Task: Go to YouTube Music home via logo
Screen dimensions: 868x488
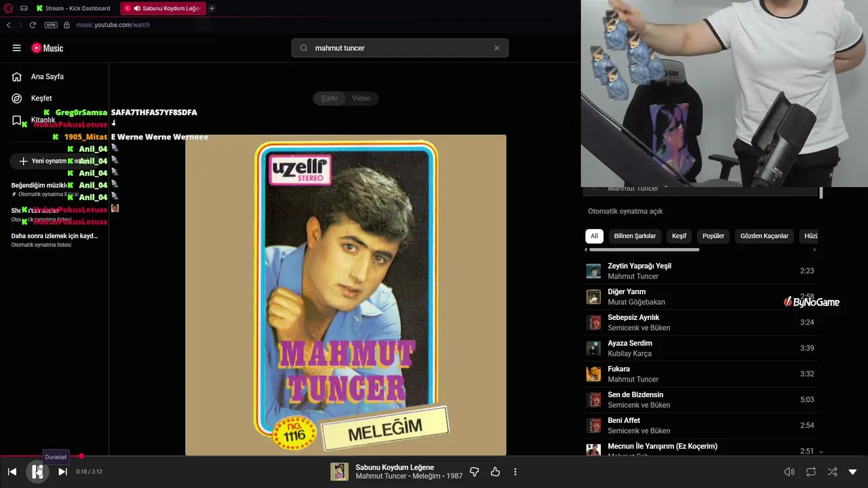Action: pos(47,48)
